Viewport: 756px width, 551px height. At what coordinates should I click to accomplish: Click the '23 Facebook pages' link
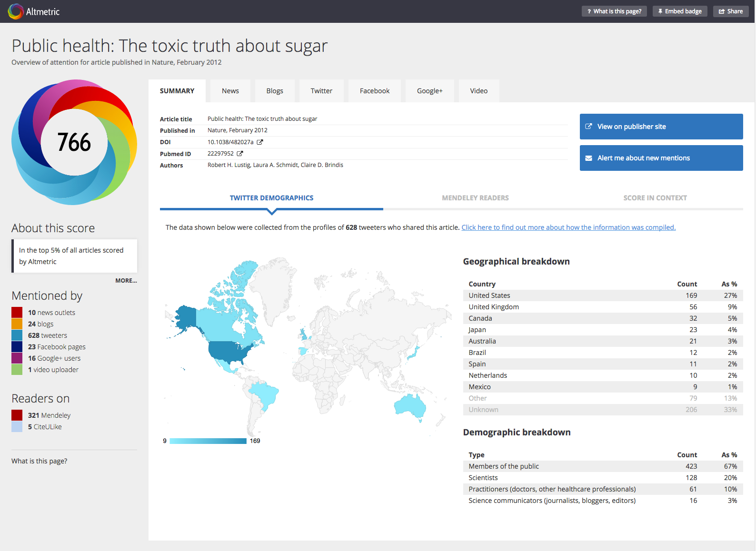tap(57, 347)
